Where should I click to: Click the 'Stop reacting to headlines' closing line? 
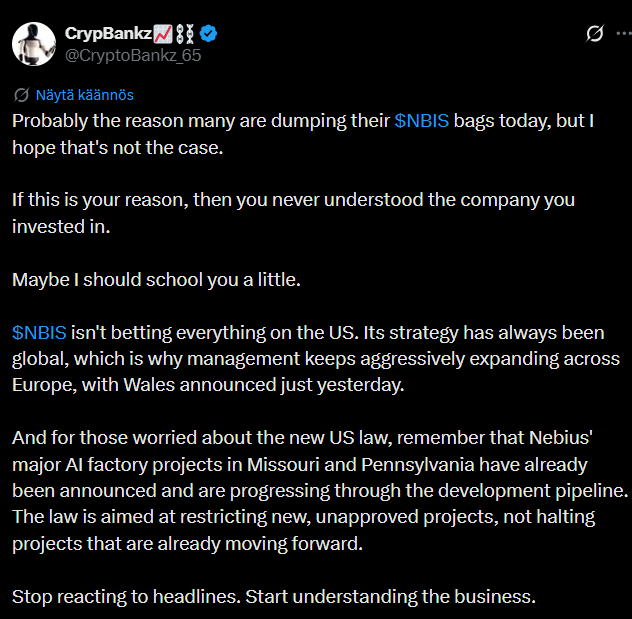[x=274, y=596]
